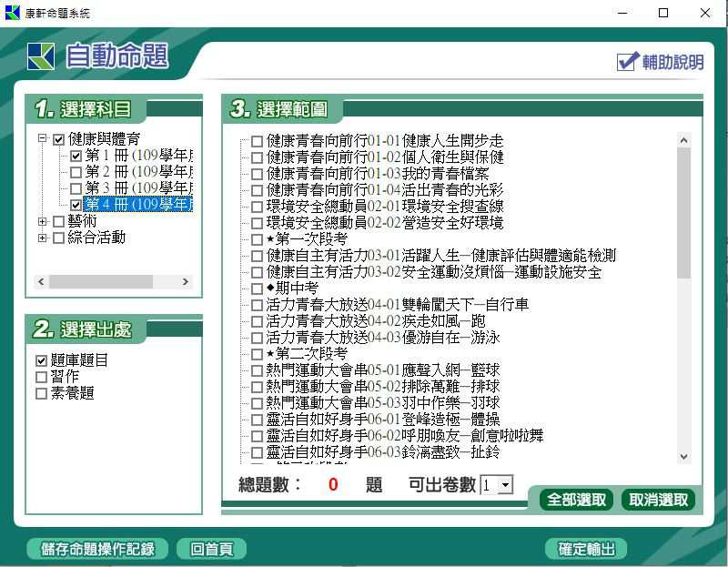
Task: Click 儲存命題操作記錄 button
Action: [x=97, y=549]
